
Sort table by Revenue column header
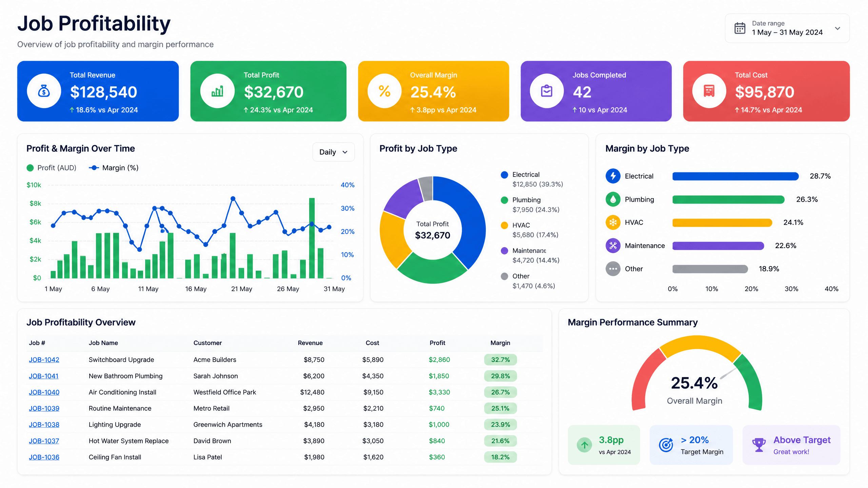[x=310, y=343]
